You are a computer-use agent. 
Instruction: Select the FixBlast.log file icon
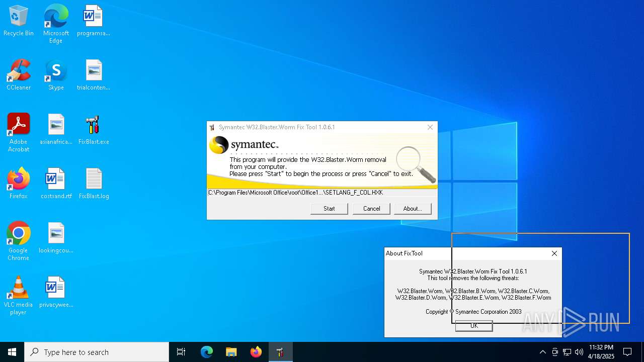pyautogui.click(x=94, y=184)
